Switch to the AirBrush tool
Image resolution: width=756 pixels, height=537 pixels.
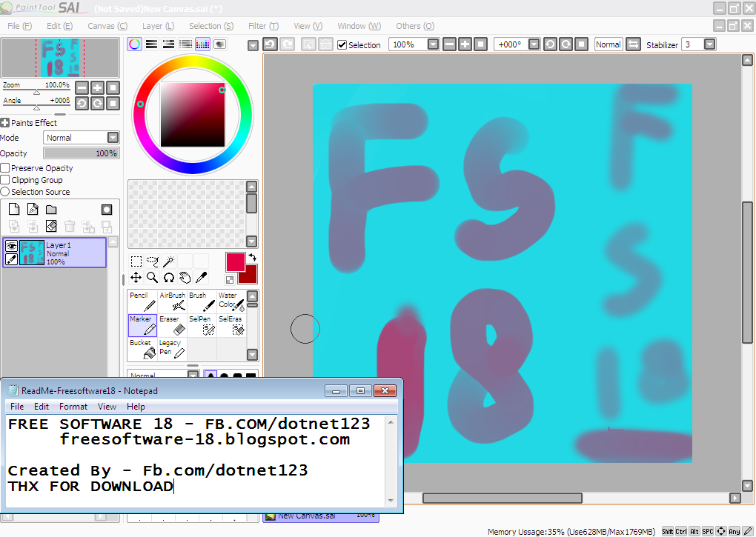point(173,301)
